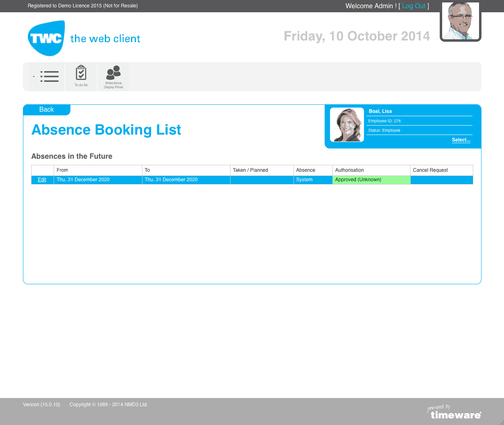This screenshot has width=504, height=425.
Task: Open the To-do list icon
Action: pos(81,76)
